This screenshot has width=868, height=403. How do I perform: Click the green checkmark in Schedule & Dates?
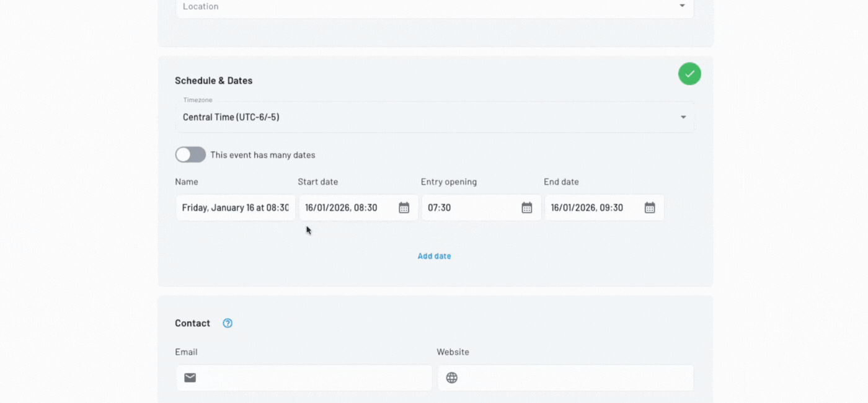pyautogui.click(x=689, y=74)
